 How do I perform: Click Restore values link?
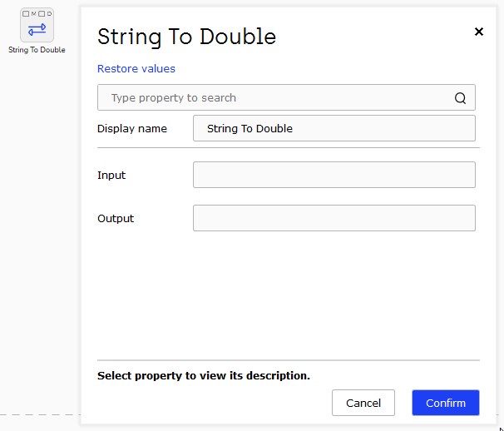[x=136, y=68]
